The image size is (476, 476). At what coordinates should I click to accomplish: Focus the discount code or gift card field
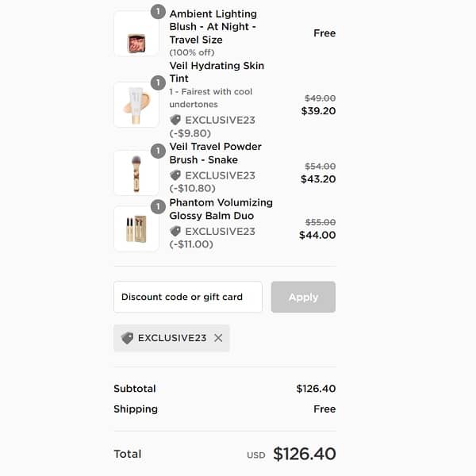click(x=187, y=297)
